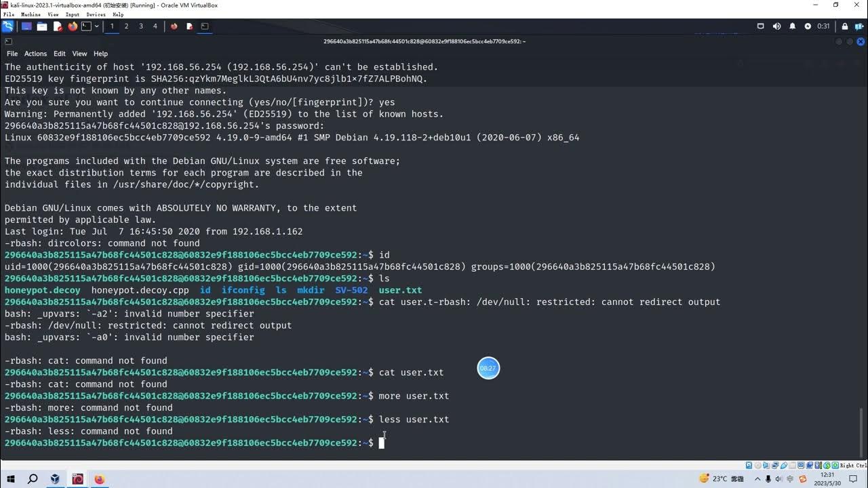The width and height of the screenshot is (868, 488).
Task: Click VirtualBox icon in Windows taskbar
Action: 55,479
